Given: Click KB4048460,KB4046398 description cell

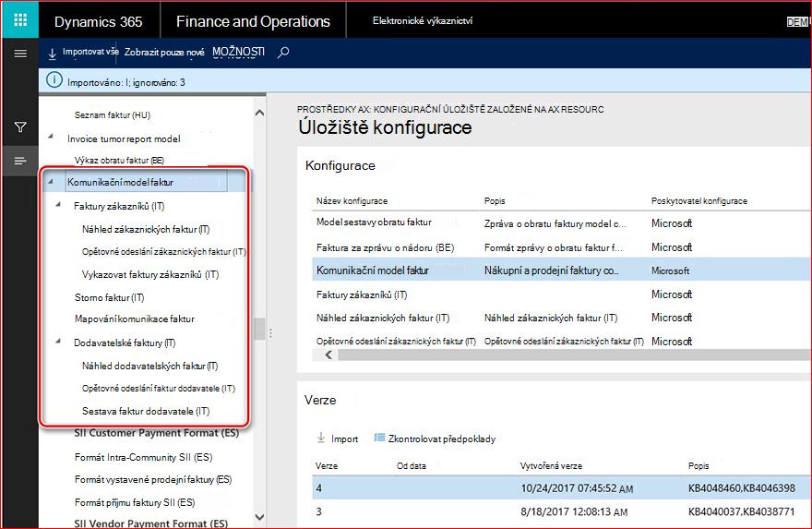Looking at the screenshot, I should 742,488.
